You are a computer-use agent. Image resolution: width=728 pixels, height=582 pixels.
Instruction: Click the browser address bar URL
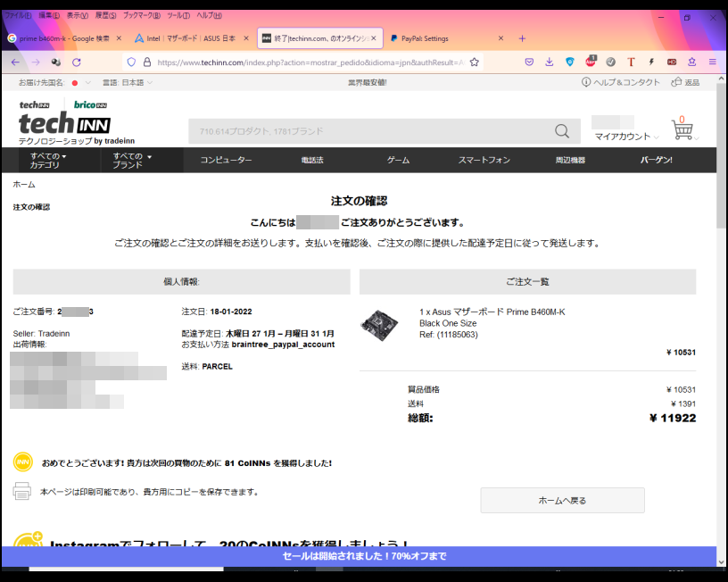[310, 62]
